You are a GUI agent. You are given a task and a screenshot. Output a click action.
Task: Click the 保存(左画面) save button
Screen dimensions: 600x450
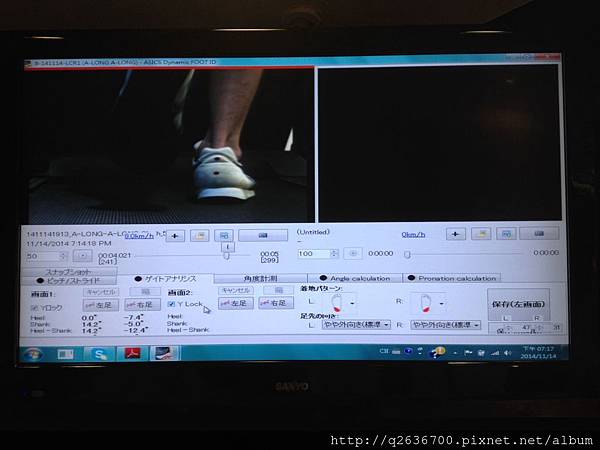(518, 305)
